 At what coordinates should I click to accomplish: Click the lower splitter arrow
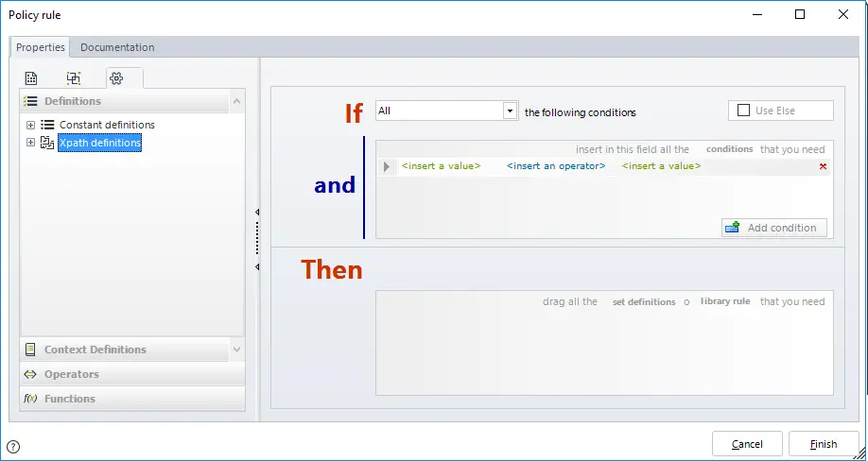pyautogui.click(x=257, y=267)
